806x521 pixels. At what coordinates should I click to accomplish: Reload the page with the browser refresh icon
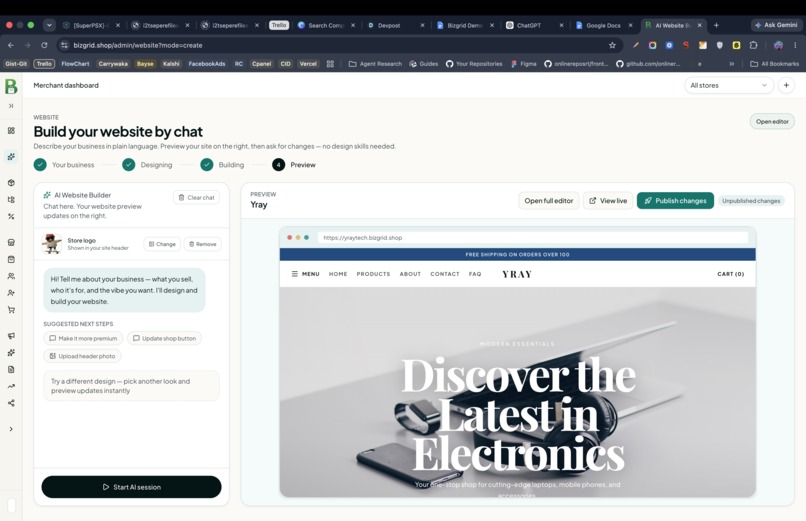tap(44, 45)
